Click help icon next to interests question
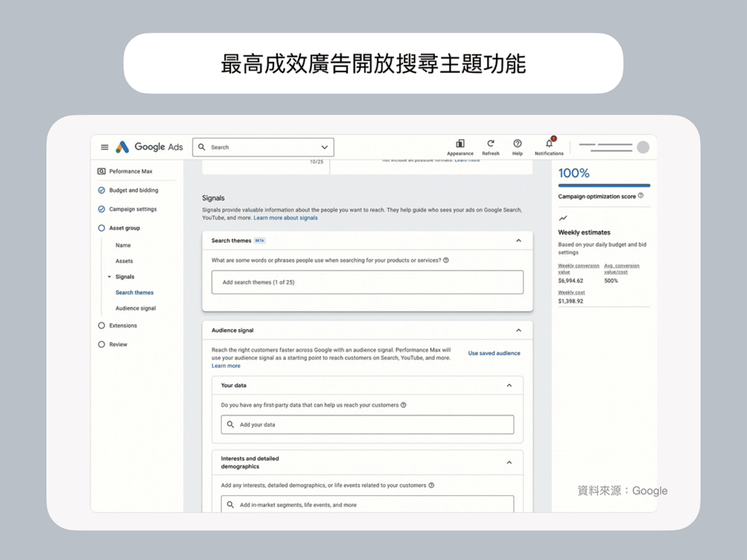The height and width of the screenshot is (560, 747). (x=432, y=486)
